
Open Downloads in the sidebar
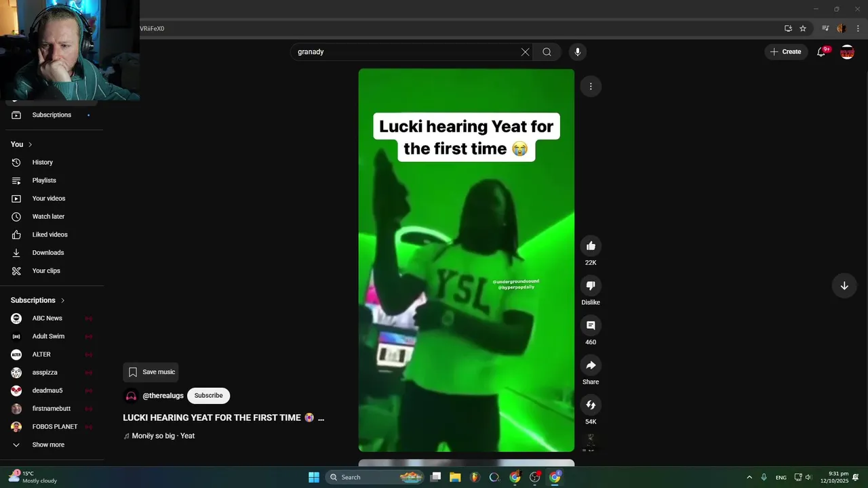click(52, 253)
